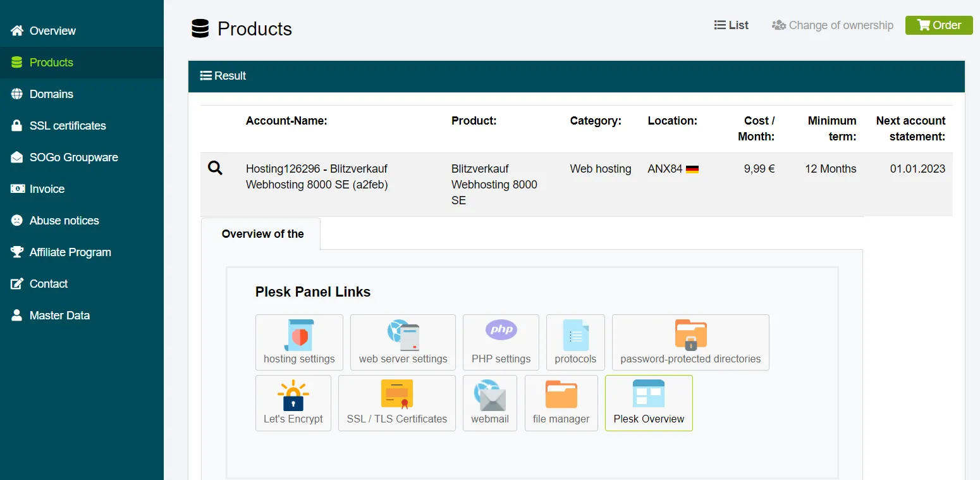Click the Next account statement header
The image size is (980, 480).
tap(910, 128)
